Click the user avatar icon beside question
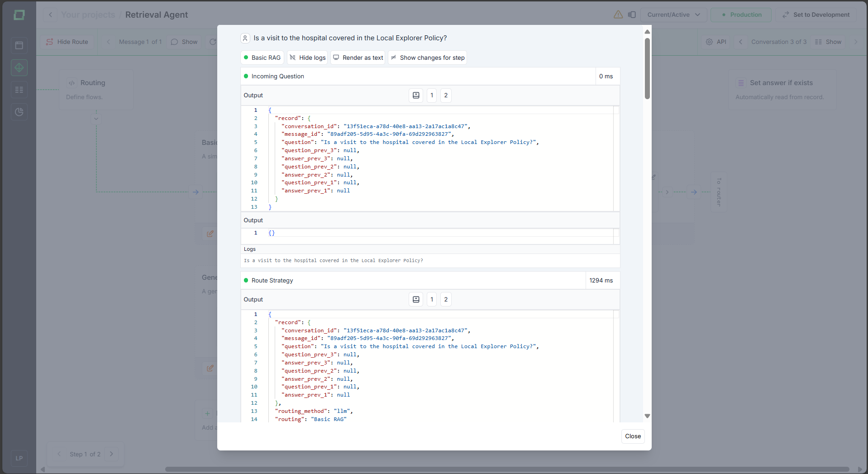Image resolution: width=868 pixels, height=474 pixels. [x=245, y=38]
